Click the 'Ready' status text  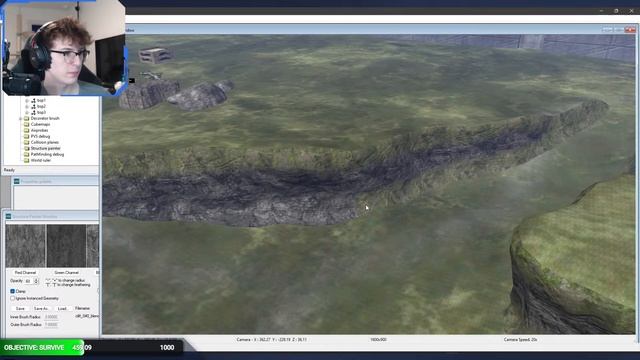(x=9, y=170)
